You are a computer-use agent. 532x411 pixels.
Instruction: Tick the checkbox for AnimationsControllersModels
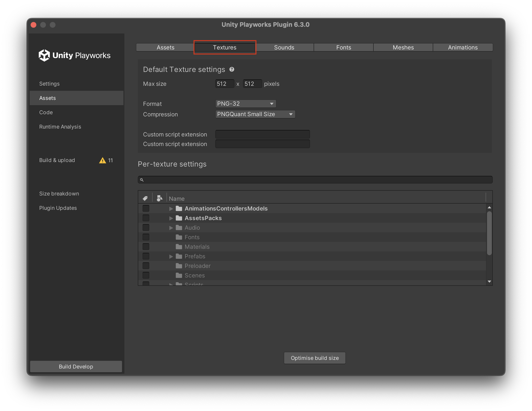click(x=146, y=209)
